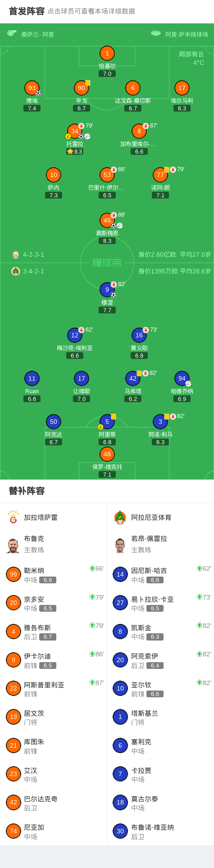The height and width of the screenshot is (868, 214).
Task: Select blue player 5 阿里蒂 captain badge
Action: pyautogui.click(x=100, y=427)
